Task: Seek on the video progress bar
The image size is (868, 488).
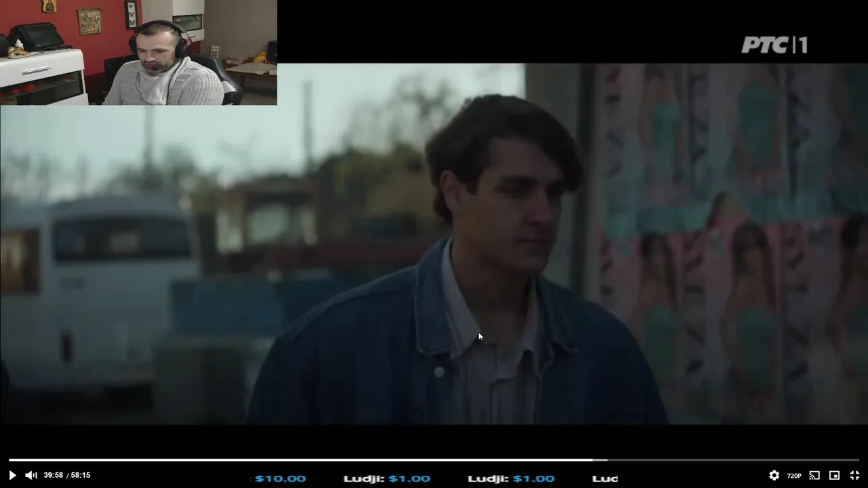Action: (x=434, y=460)
